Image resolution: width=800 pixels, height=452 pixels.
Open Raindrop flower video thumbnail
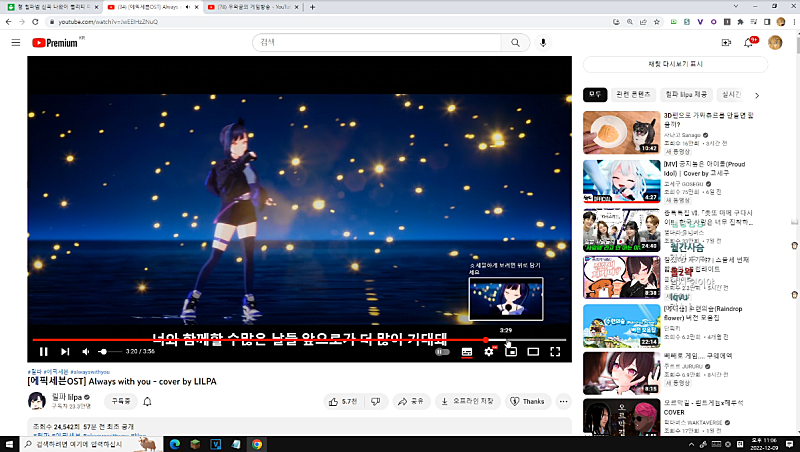tap(621, 326)
